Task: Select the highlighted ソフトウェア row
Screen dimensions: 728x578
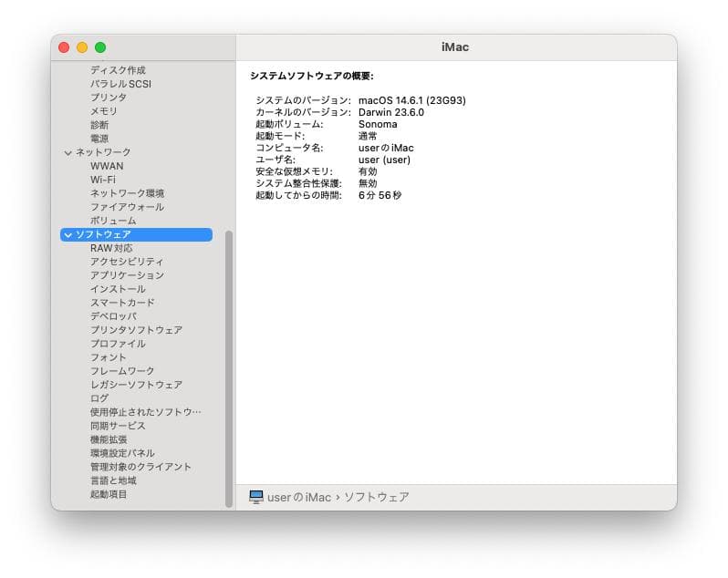Action: point(136,234)
